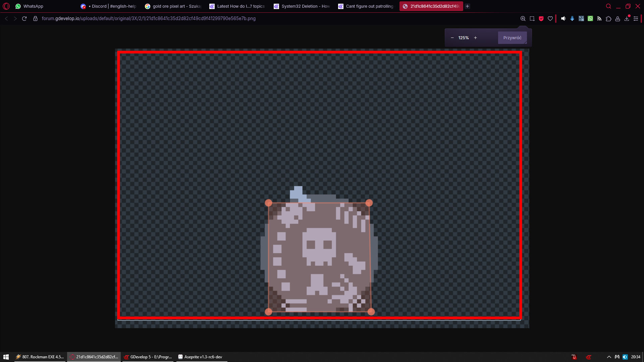This screenshot has width=644, height=362.
Task: Open Aseprite from the Windows taskbar
Action: [200, 357]
